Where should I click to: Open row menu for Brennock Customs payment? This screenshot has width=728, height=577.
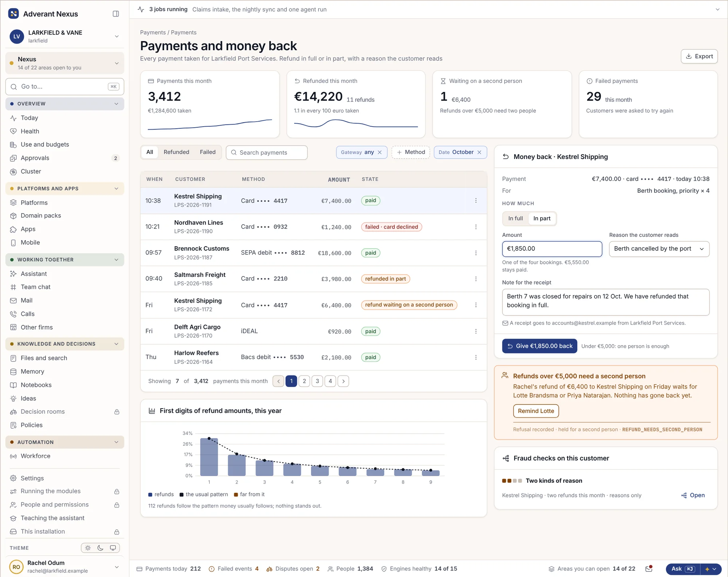click(x=476, y=253)
